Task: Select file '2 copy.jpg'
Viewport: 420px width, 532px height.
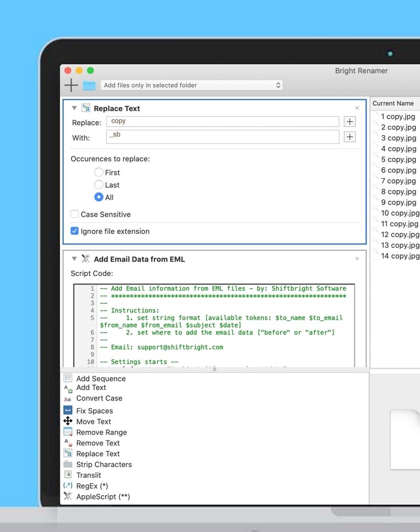Action: tap(398, 127)
